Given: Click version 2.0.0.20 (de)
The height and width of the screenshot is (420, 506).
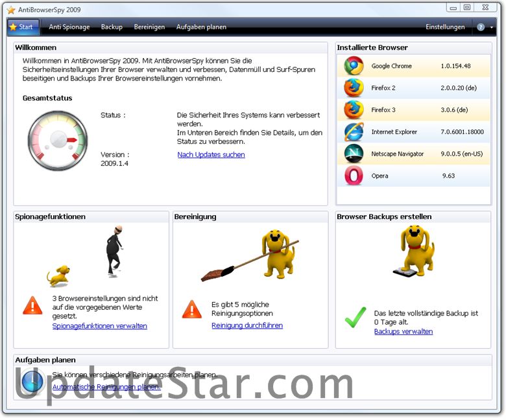Looking at the screenshot, I should coord(459,88).
